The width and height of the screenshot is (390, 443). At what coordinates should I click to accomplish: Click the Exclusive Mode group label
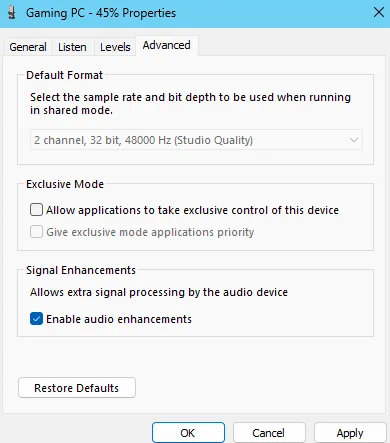click(x=65, y=184)
